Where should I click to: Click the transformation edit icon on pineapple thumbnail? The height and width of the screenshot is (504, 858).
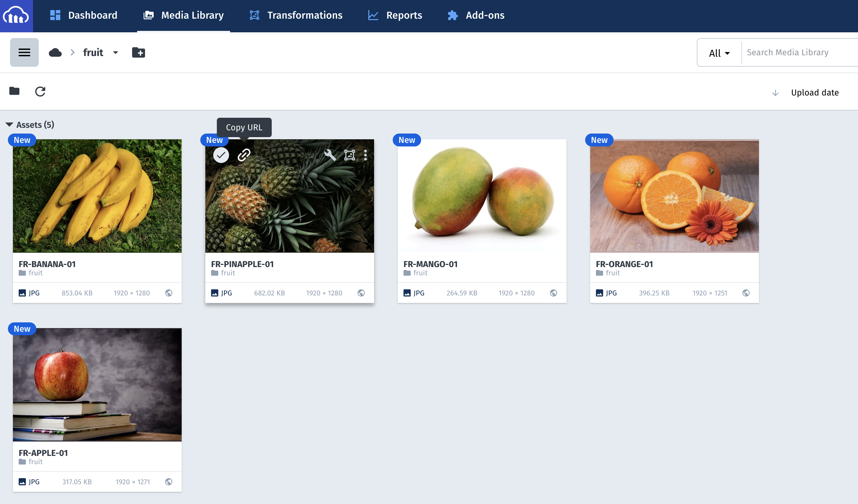point(349,155)
